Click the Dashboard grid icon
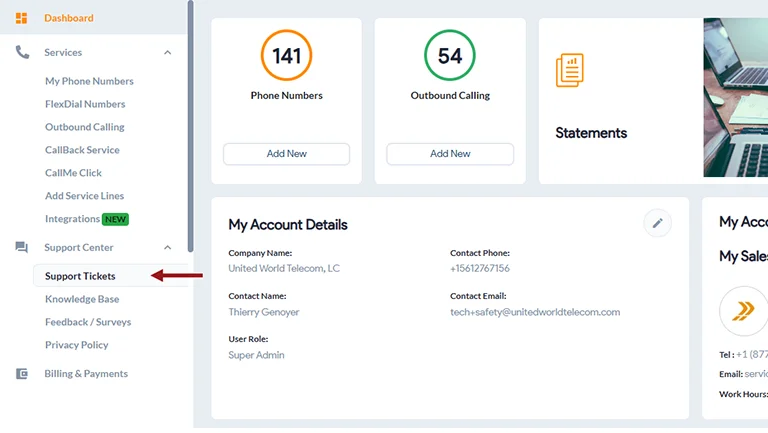Screen dimensions: 768x433 [22, 18]
